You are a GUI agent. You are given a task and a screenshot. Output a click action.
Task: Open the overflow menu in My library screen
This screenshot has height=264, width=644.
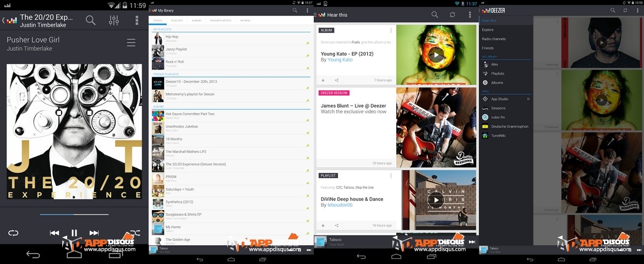click(x=307, y=10)
